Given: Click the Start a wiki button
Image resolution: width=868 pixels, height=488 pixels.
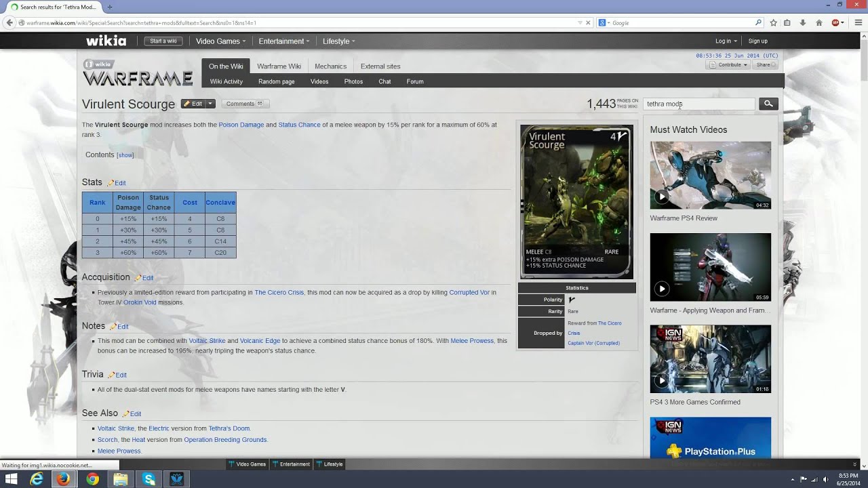Looking at the screenshot, I should point(163,41).
